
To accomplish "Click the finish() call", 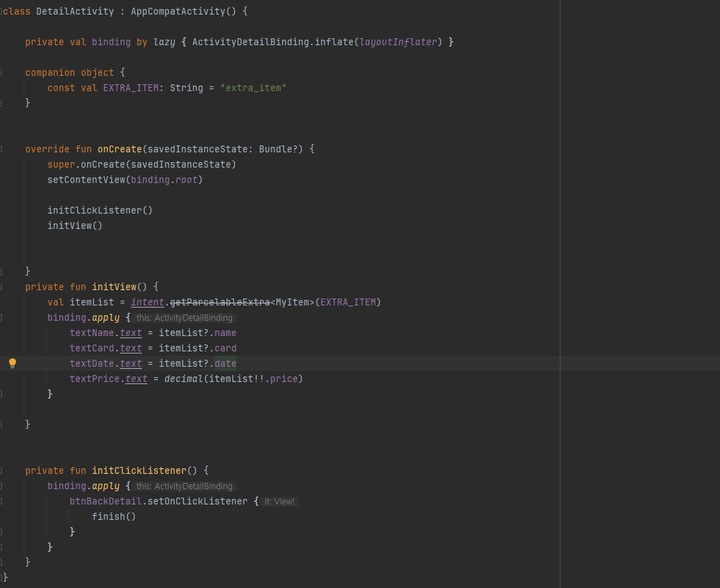I will point(114,517).
